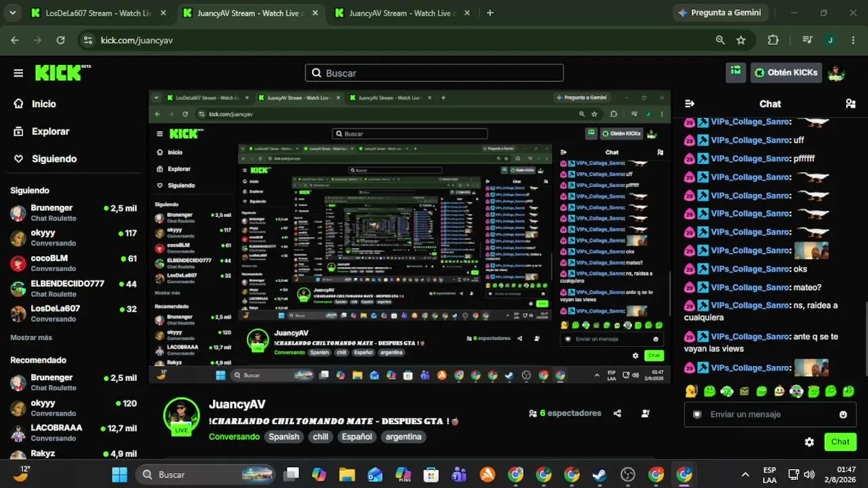Image resolution: width=868 pixels, height=488 pixels.
Task: Collapse the chat panel with the arrow icon
Action: [690, 104]
